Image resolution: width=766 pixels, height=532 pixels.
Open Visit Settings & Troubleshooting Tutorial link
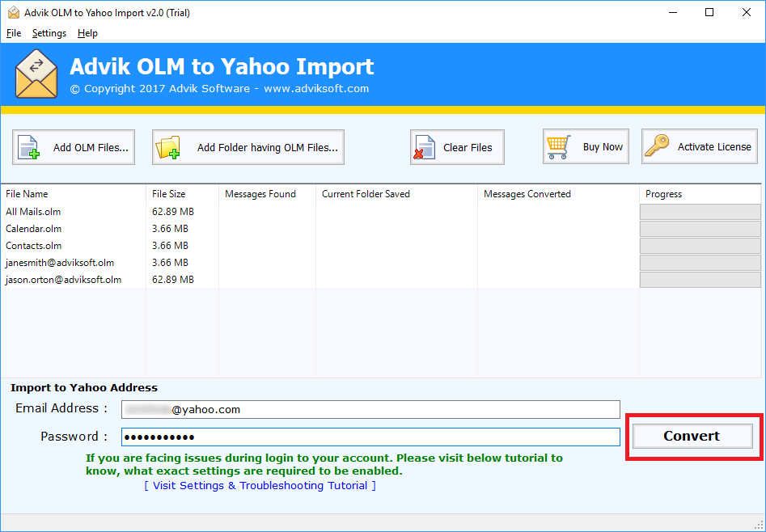(x=260, y=486)
